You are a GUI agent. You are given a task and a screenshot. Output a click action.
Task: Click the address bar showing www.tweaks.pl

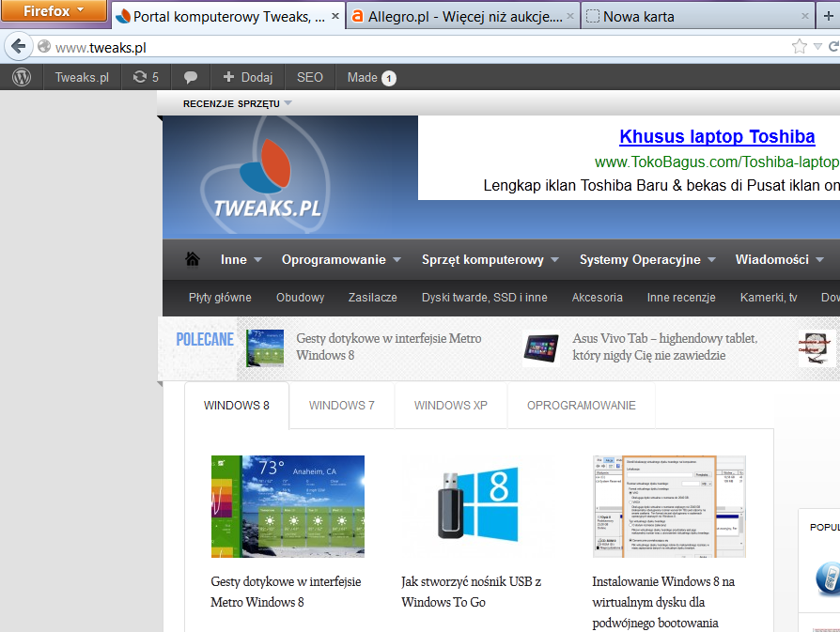412,47
